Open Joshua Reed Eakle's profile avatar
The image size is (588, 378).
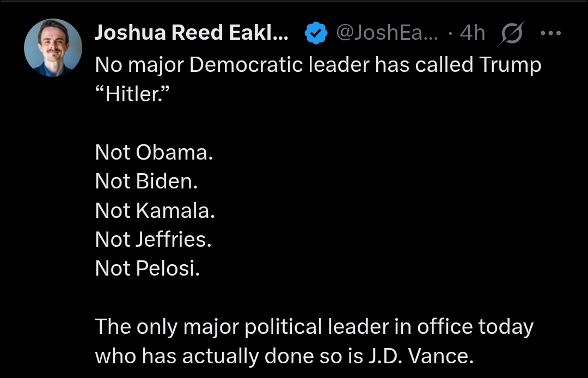pyautogui.click(x=53, y=47)
